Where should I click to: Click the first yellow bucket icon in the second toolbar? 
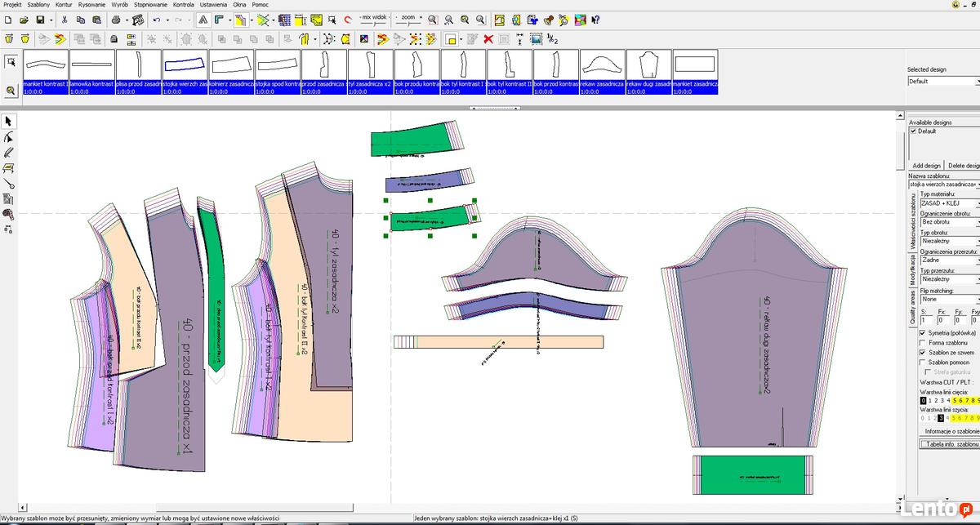tap(9, 38)
